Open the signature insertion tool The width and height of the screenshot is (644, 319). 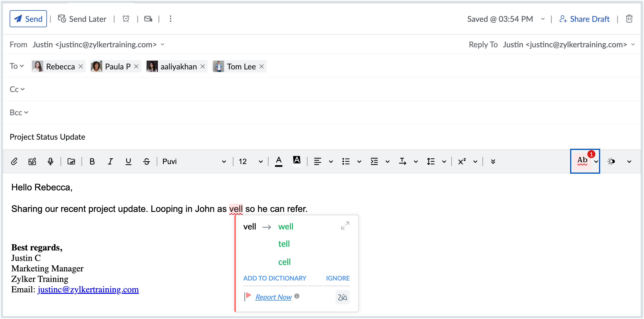coord(32,161)
